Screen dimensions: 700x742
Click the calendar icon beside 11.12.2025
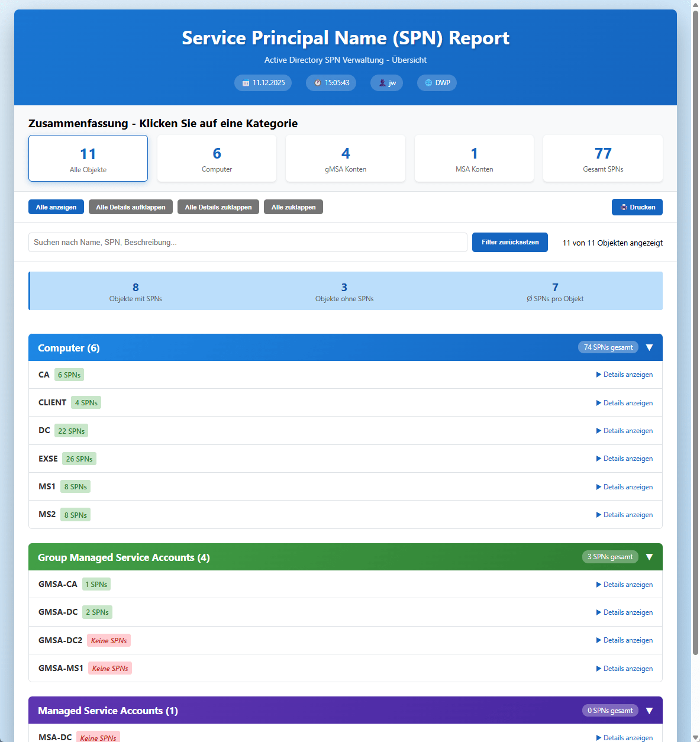tap(246, 83)
